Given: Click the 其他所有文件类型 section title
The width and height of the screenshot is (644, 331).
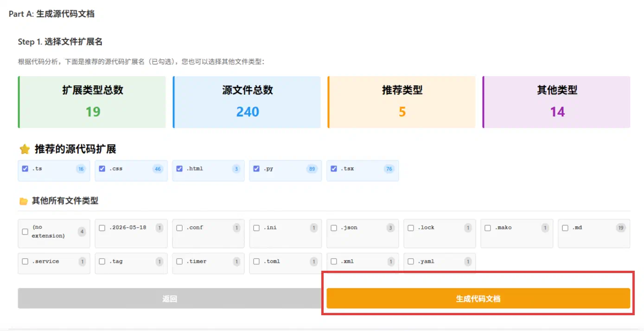Looking at the screenshot, I should point(65,201).
